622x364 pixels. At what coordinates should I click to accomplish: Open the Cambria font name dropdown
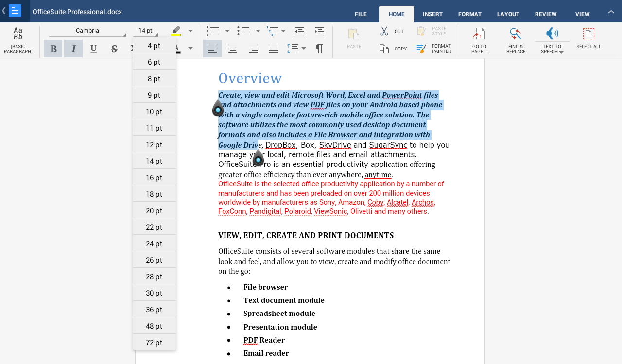[x=87, y=31]
